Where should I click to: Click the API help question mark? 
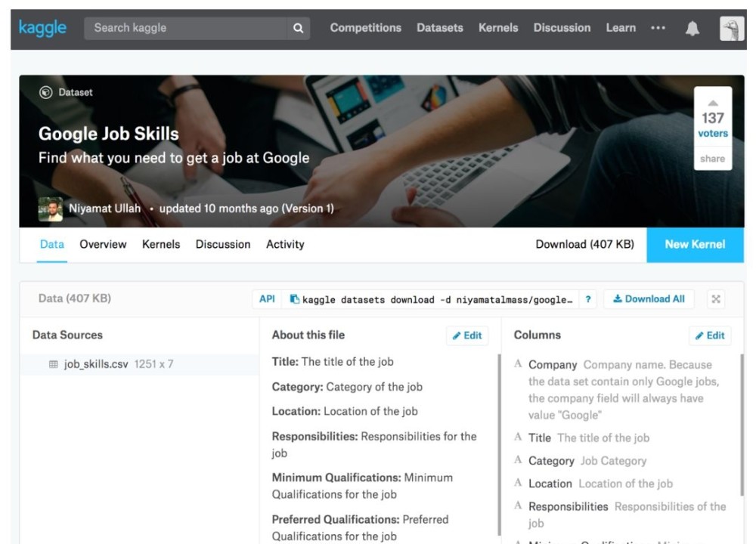point(587,299)
